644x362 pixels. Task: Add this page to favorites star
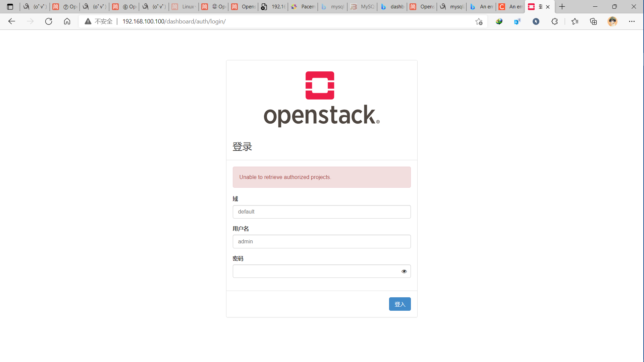click(x=479, y=21)
